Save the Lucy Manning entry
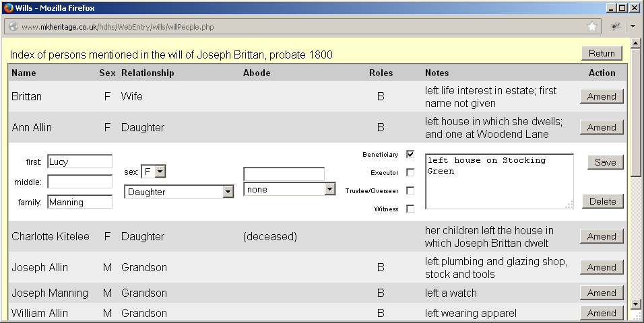 click(606, 162)
